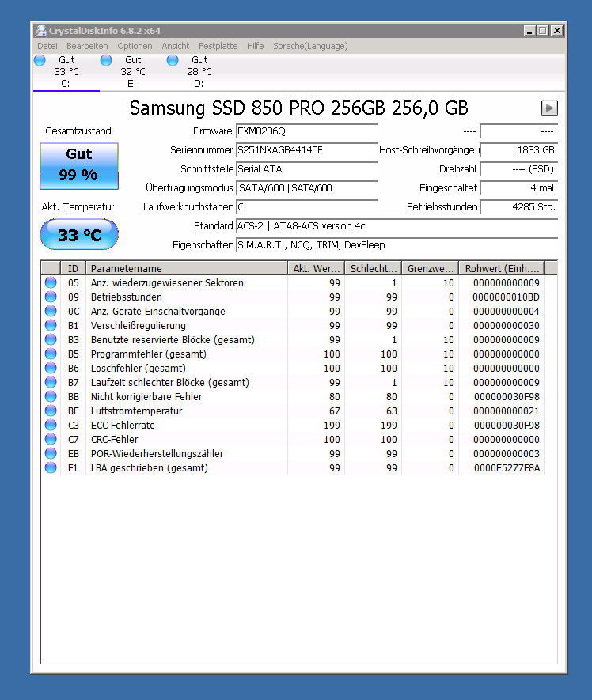
Task: Click status icon for POR-Wiederherstellungszähler row
Action: point(51,453)
